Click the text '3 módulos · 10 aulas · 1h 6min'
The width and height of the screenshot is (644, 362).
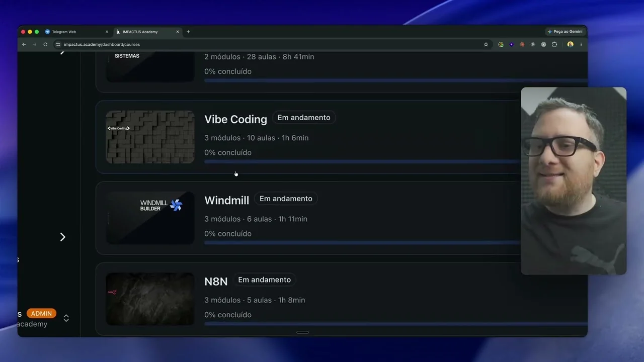point(257,138)
